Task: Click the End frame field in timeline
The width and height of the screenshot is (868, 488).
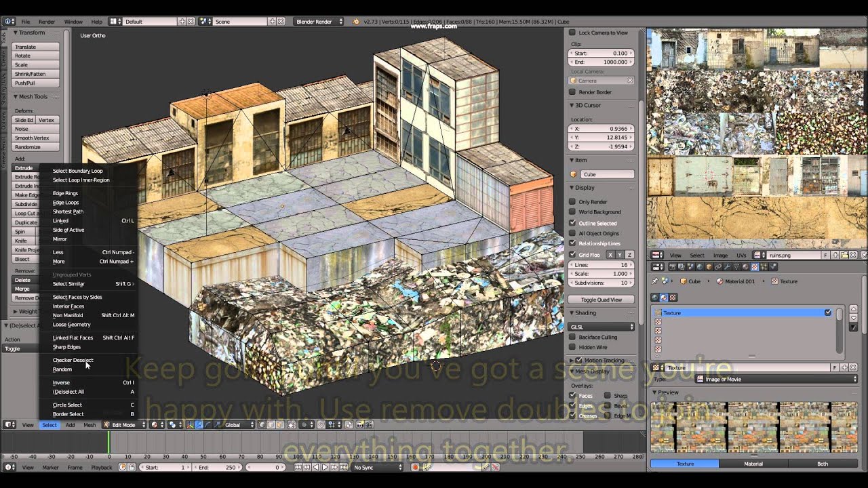Action: point(218,468)
